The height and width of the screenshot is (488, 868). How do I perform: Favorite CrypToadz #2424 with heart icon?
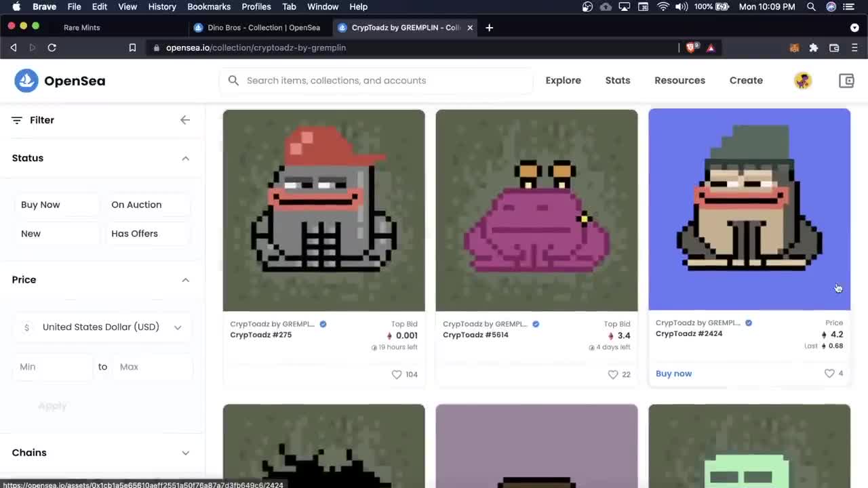(829, 373)
